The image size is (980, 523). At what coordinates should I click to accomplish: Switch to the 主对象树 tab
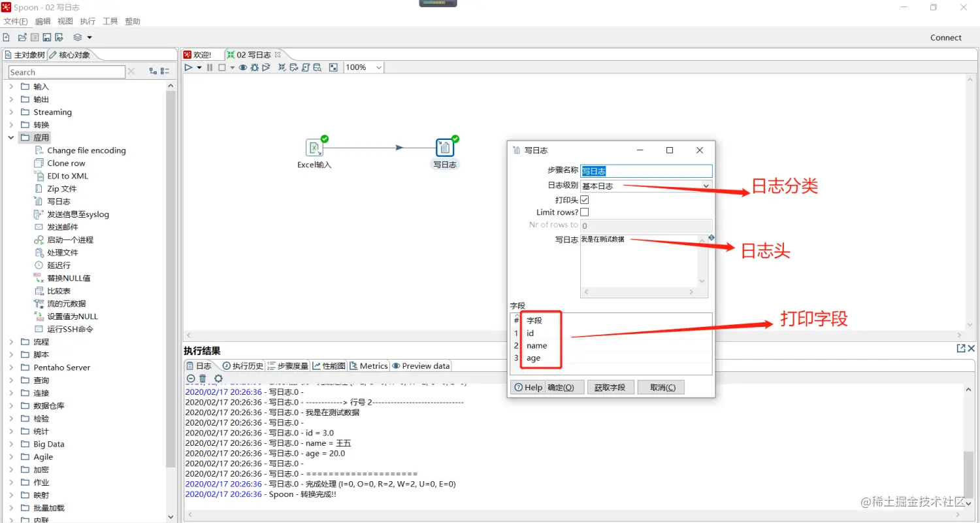(25, 55)
